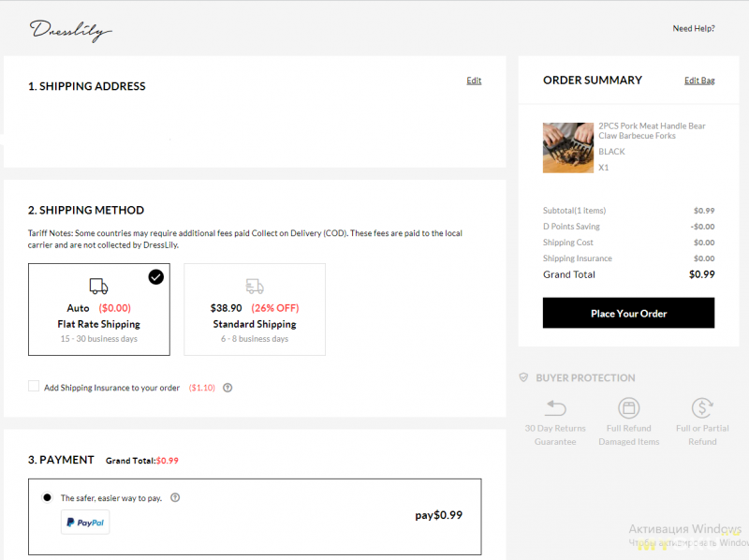The image size is (749, 560).
Task: Open the Bear Claw Forks product thumbnail
Action: 568,148
